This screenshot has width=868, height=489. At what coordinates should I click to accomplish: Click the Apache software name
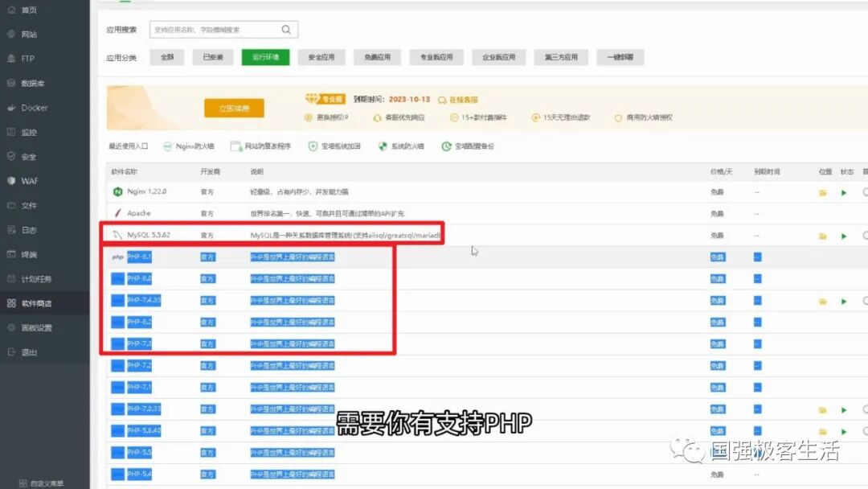139,213
